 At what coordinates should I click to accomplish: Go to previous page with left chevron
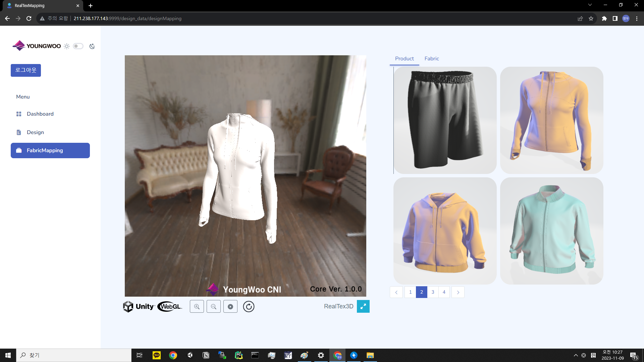coord(396,292)
